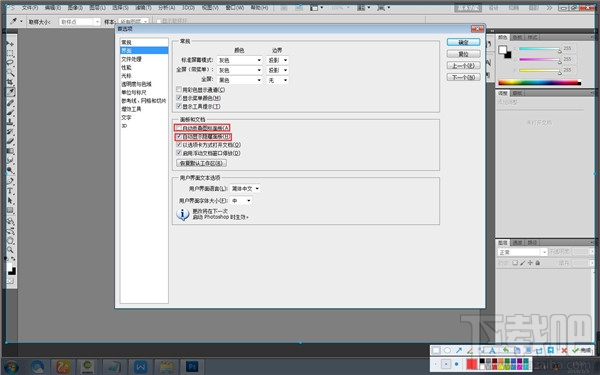Select the Zoom magnifier tool in toolbox
600x375 pixels.
(10, 249)
